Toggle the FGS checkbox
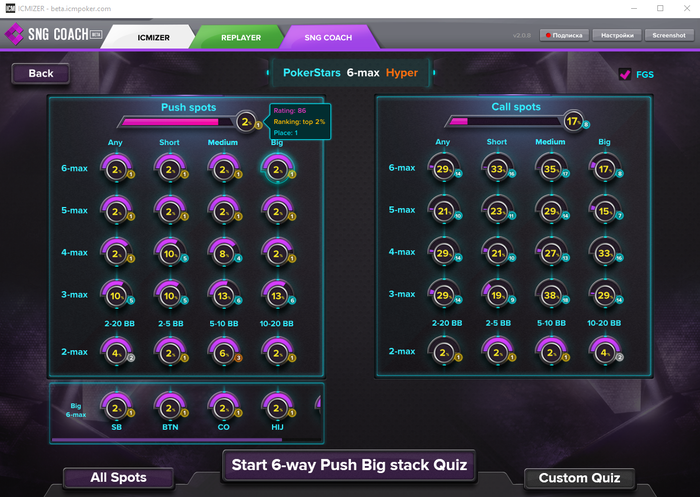 click(x=625, y=74)
